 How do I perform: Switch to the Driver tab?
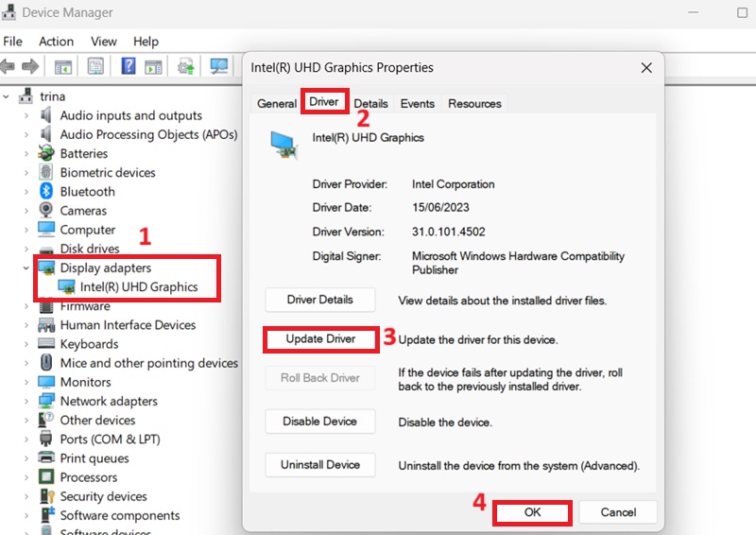[x=324, y=101]
